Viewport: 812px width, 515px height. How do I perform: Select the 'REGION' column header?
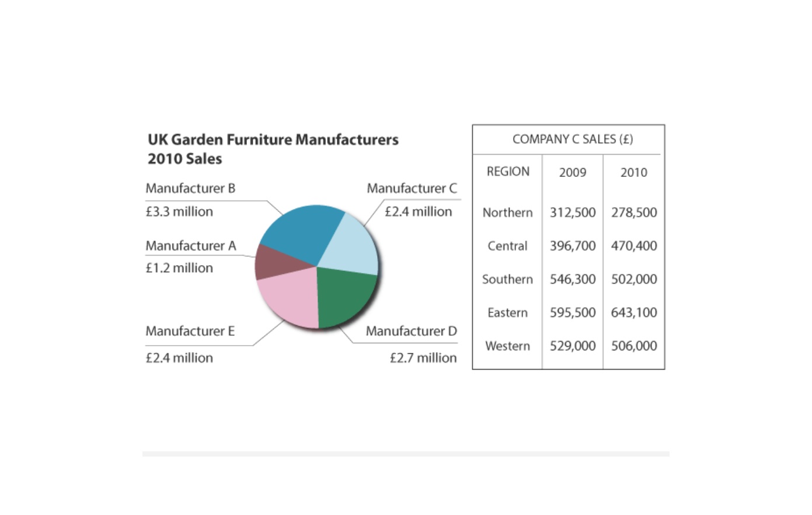[x=508, y=172]
